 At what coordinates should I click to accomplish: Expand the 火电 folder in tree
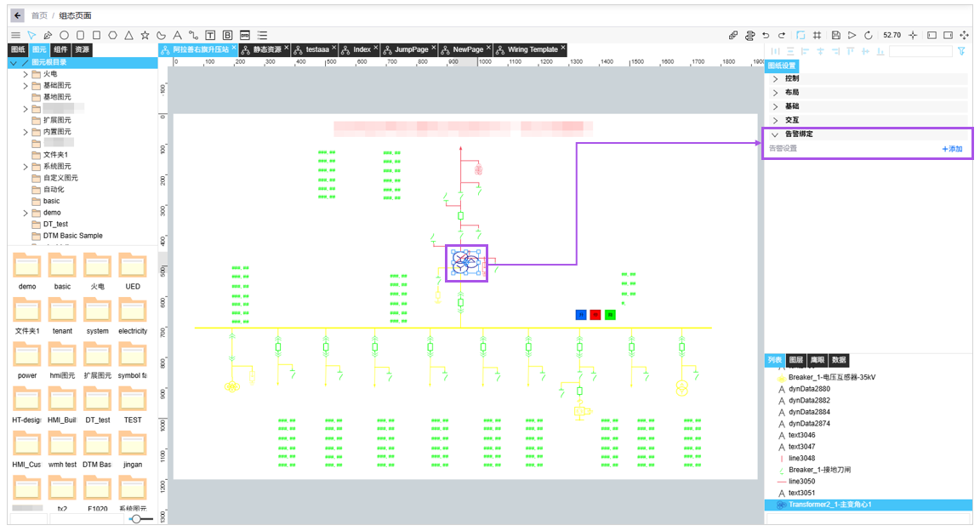coord(26,74)
